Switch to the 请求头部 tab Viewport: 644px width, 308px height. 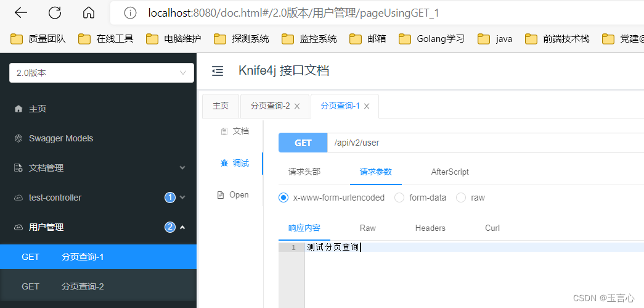(304, 172)
